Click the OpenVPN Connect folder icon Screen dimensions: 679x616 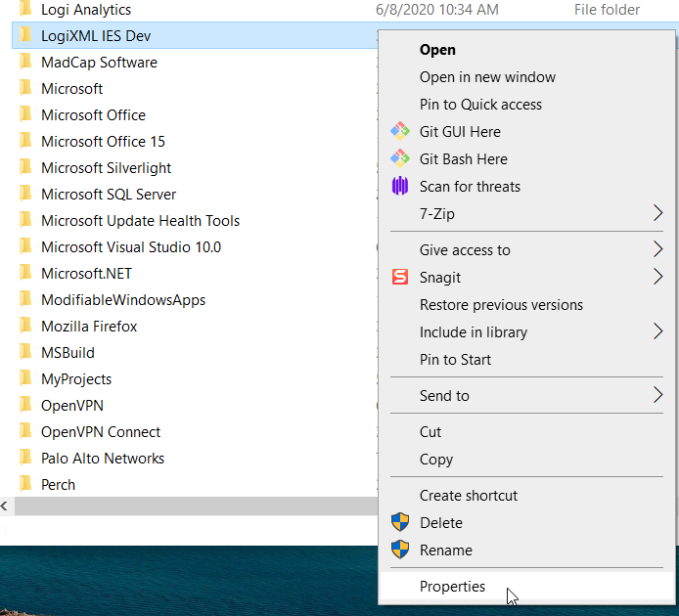coord(26,431)
